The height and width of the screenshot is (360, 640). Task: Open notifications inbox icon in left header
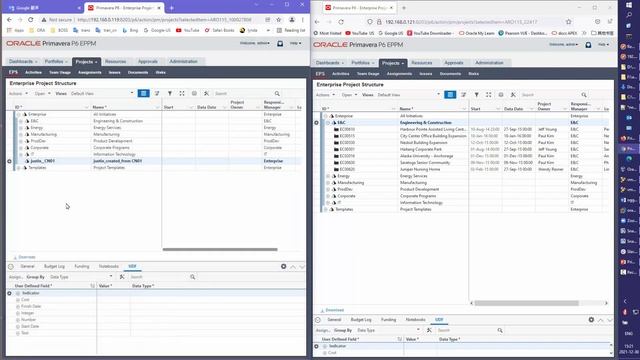pos(280,43)
